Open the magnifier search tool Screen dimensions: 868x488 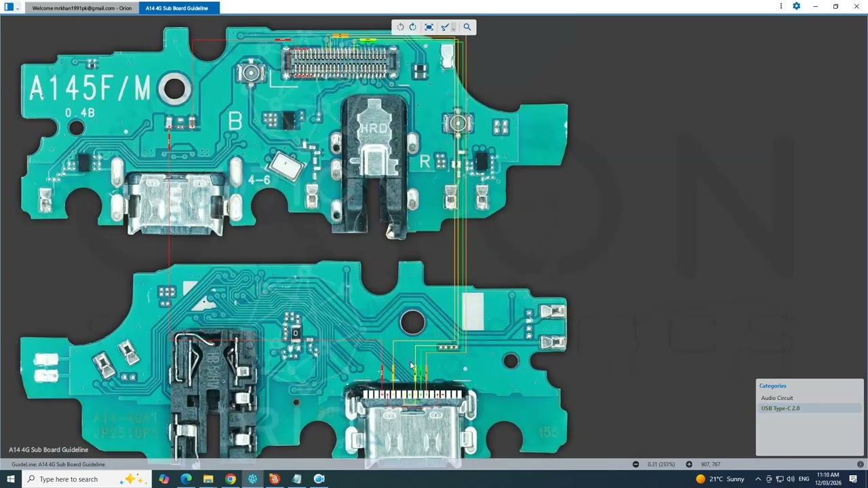(x=467, y=27)
